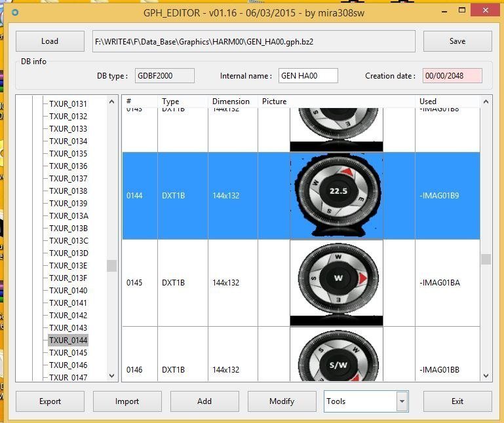Click the Internal name input field
The width and height of the screenshot is (504, 423).
(x=308, y=76)
